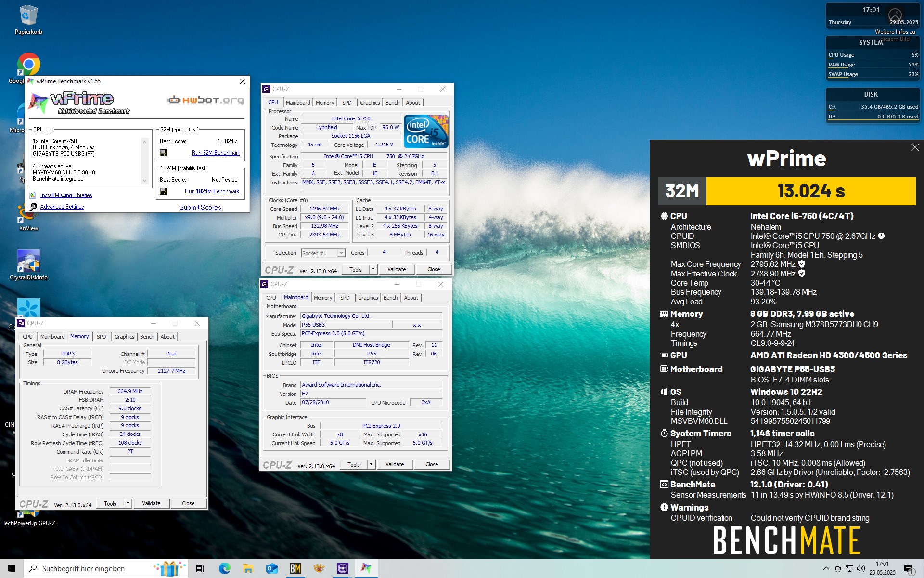Click Run 32M Benchmark link

[216, 153]
